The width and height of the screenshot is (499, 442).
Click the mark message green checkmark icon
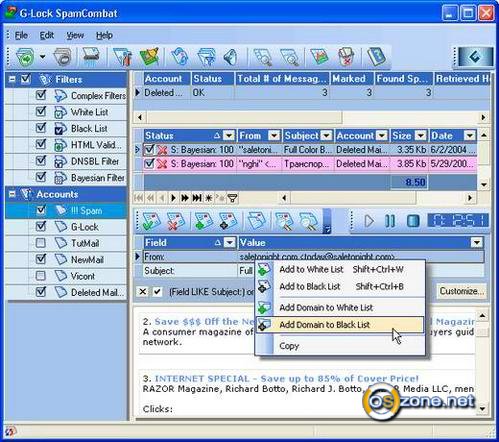[151, 221]
